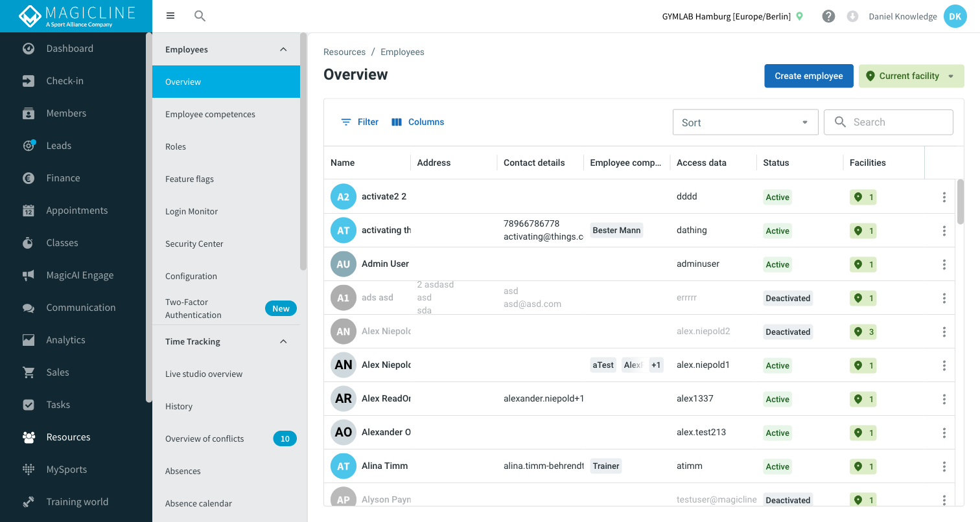
Task: Click the employee Search field
Action: pos(889,122)
